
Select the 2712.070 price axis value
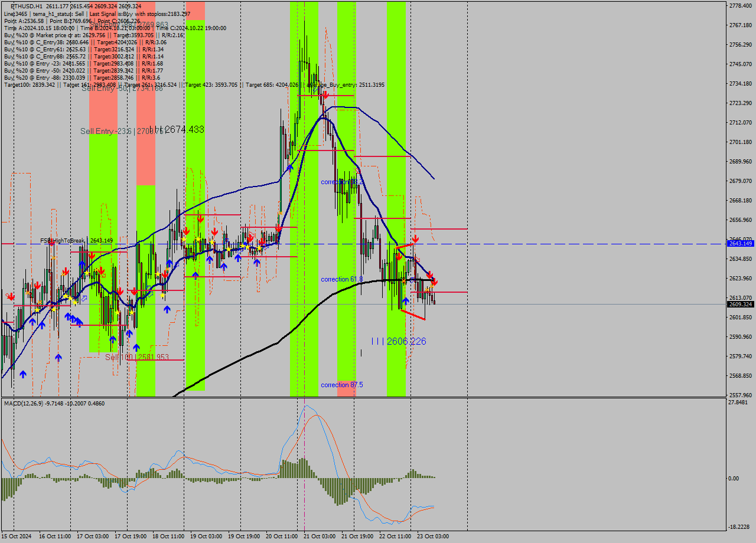(741, 122)
